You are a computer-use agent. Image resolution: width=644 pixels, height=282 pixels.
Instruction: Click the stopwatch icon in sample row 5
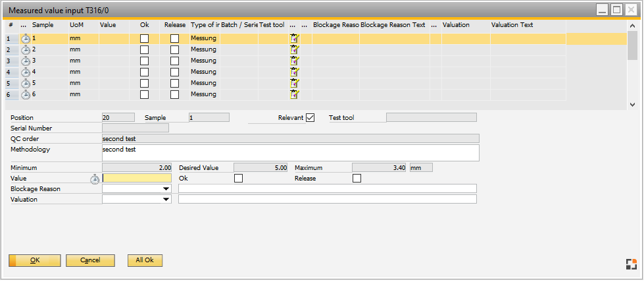(26, 84)
